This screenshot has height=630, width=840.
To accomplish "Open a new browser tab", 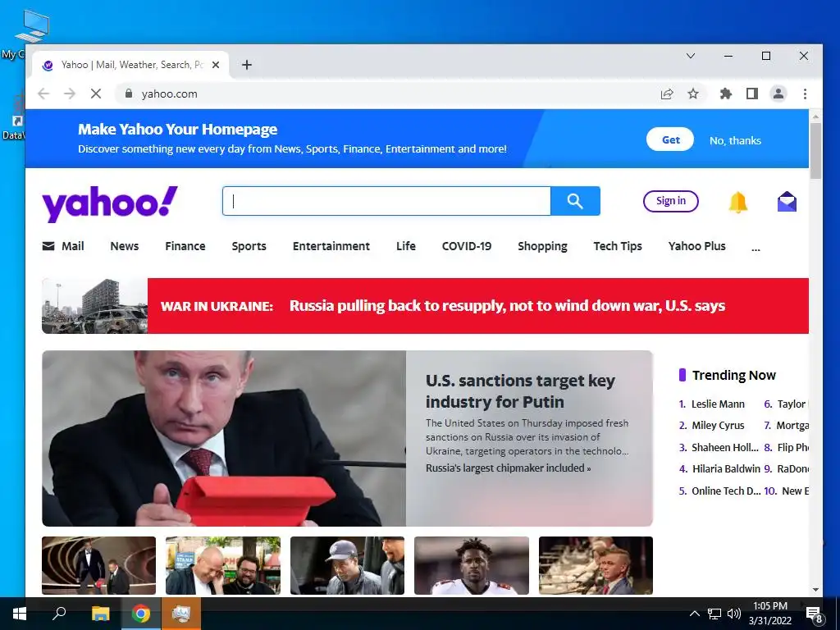I will pyautogui.click(x=246, y=65).
